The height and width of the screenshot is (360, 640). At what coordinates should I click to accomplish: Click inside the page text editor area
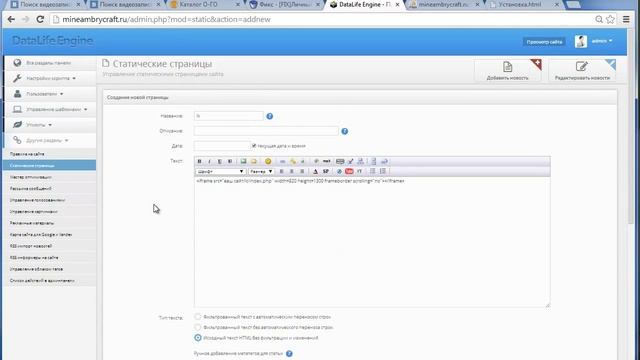click(372, 242)
